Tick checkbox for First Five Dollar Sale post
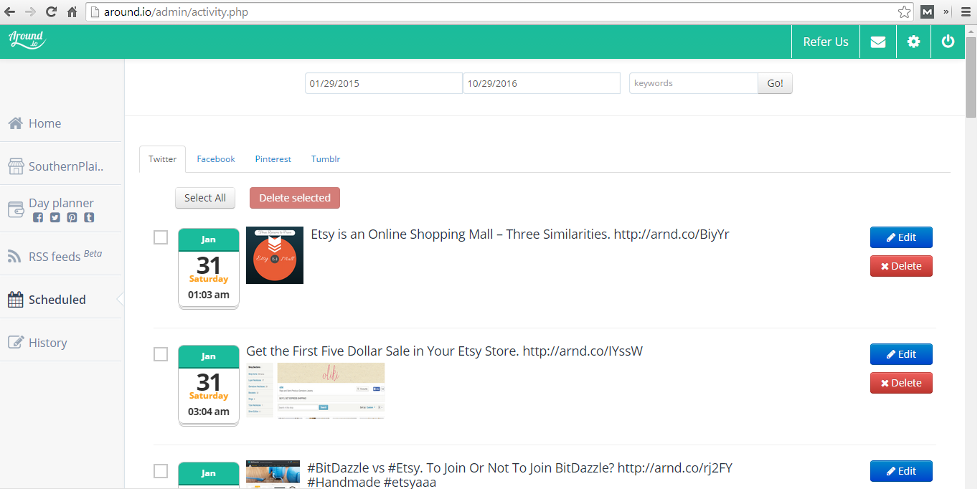Viewport: 980px width, 489px height. pos(161,354)
